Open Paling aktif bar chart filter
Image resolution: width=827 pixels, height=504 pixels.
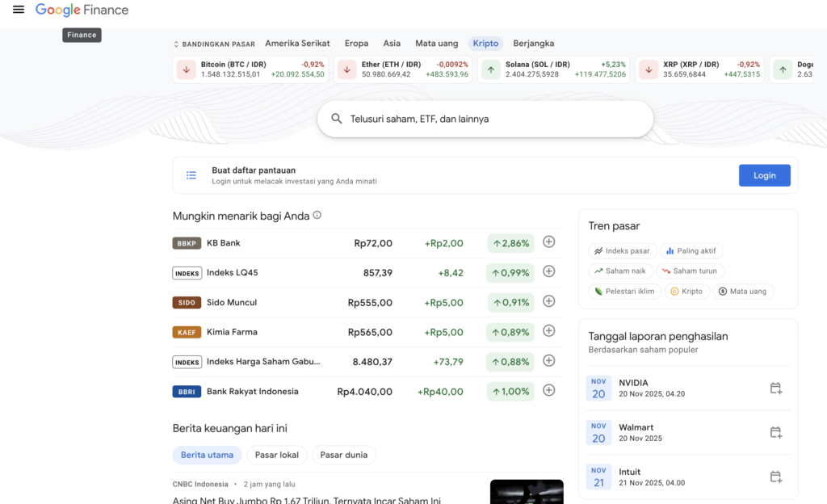click(692, 250)
